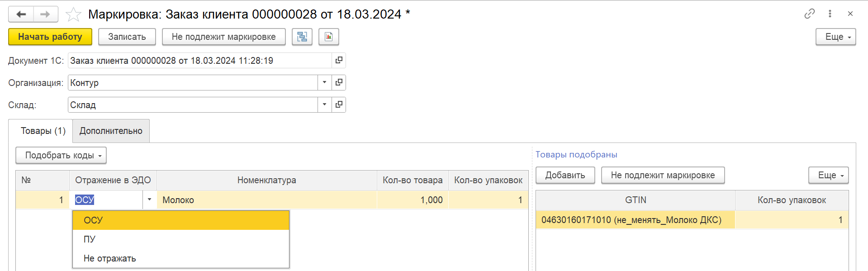The height and width of the screenshot is (271, 868).
Task: Select Кол-во упаковок cell in Молоко row
Action: pos(488,200)
